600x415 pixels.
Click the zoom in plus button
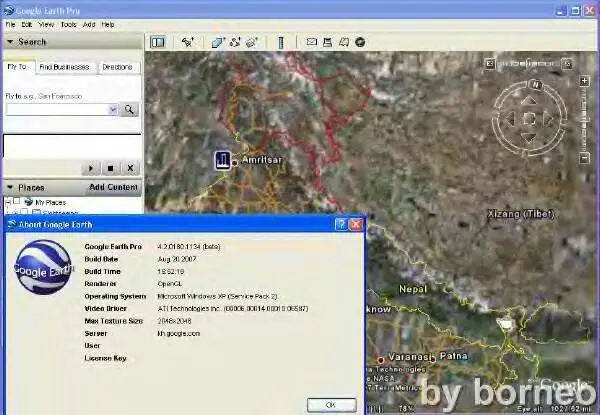(584, 81)
